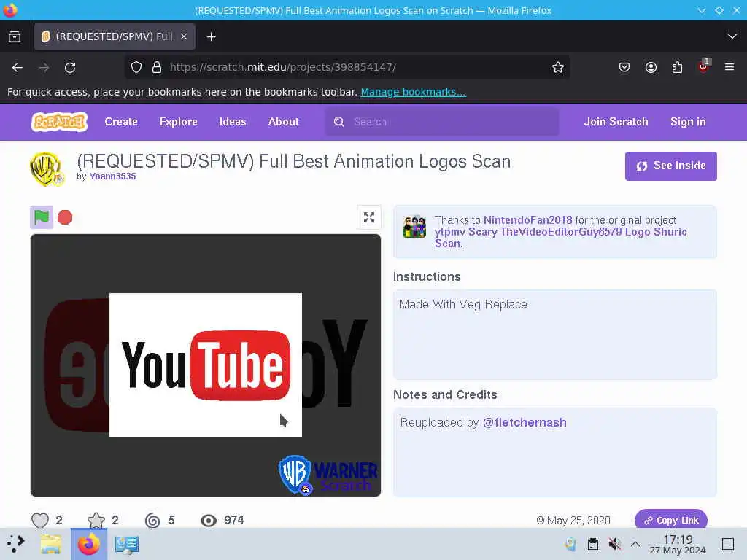Open Firefox tracking protection shield
This screenshot has height=560, width=747.
click(136, 67)
